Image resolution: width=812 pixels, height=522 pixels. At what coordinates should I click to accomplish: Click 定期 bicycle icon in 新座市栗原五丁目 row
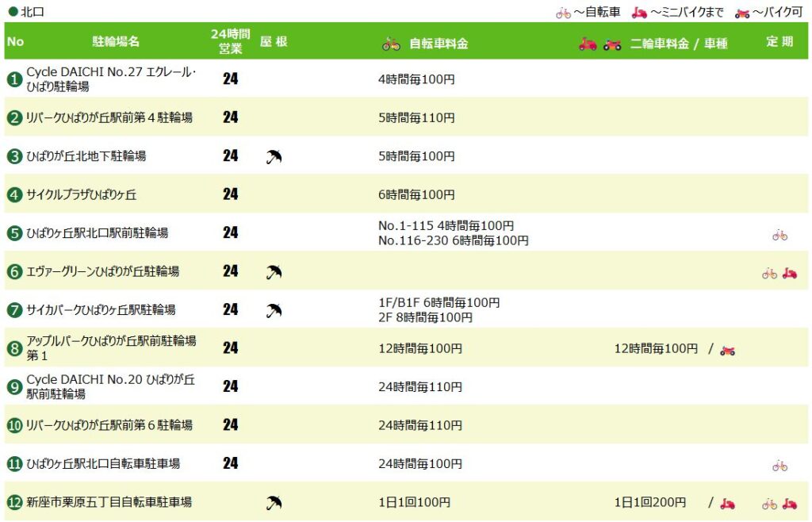(x=769, y=504)
